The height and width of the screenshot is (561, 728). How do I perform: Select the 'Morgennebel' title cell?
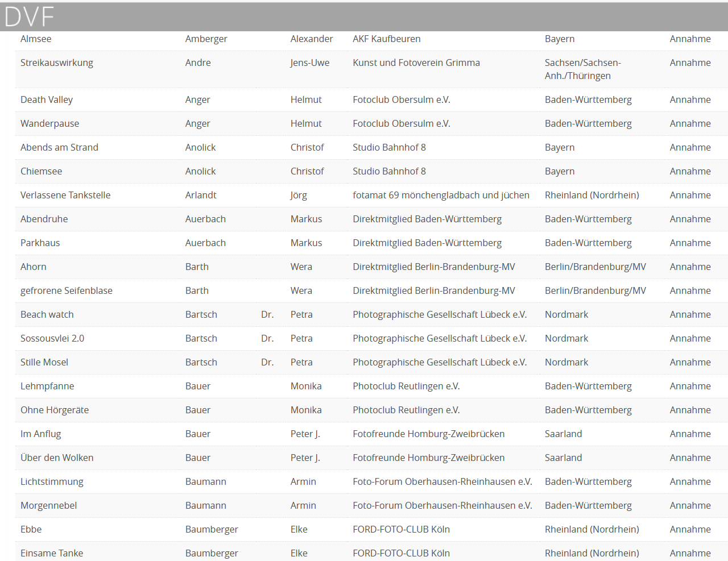click(49, 505)
